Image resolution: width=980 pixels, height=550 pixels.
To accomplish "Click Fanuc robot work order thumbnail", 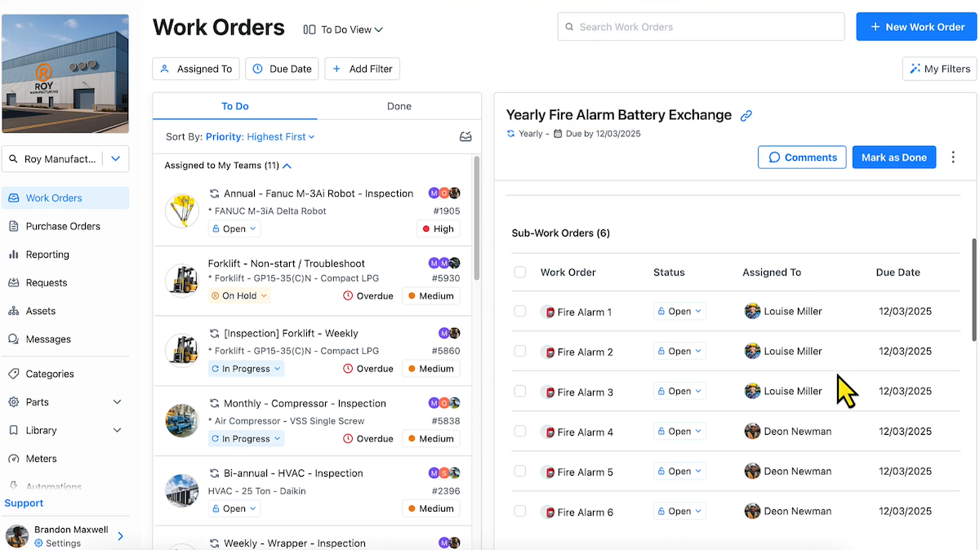I will point(182,211).
